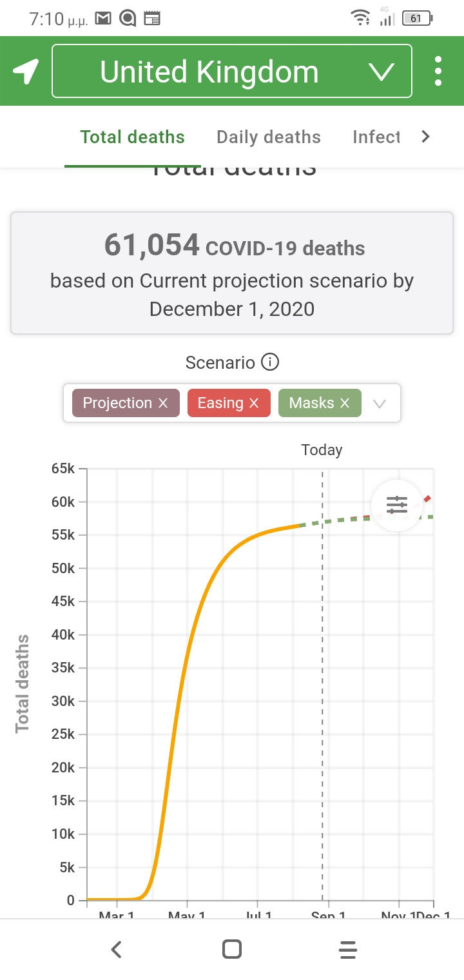Tap the Gmail notification icon
The image size is (464, 980).
pyautogui.click(x=103, y=19)
